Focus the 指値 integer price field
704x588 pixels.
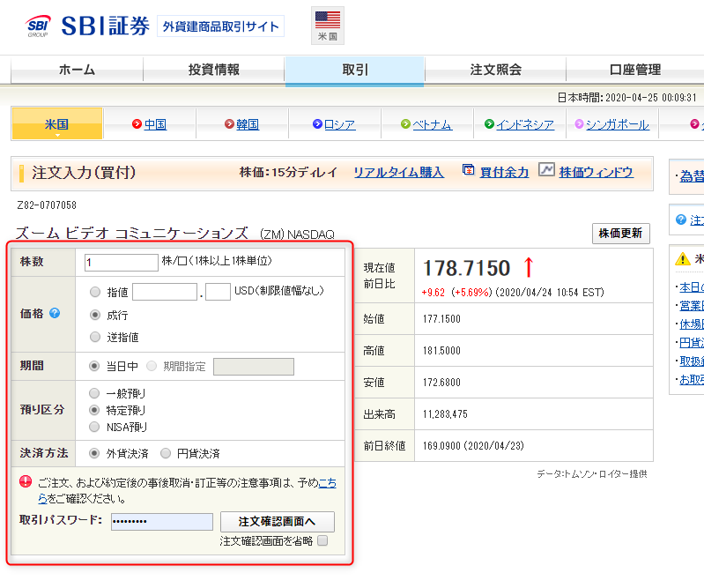[x=165, y=292]
